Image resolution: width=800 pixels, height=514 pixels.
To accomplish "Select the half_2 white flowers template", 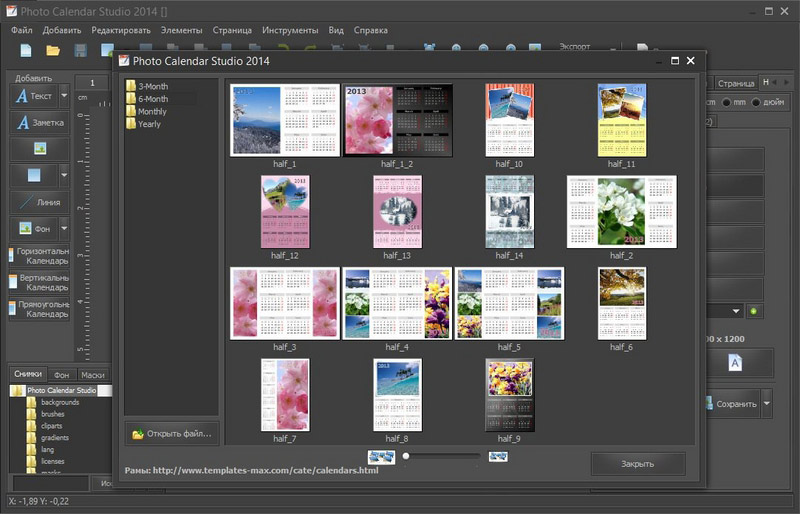I will tap(621, 212).
